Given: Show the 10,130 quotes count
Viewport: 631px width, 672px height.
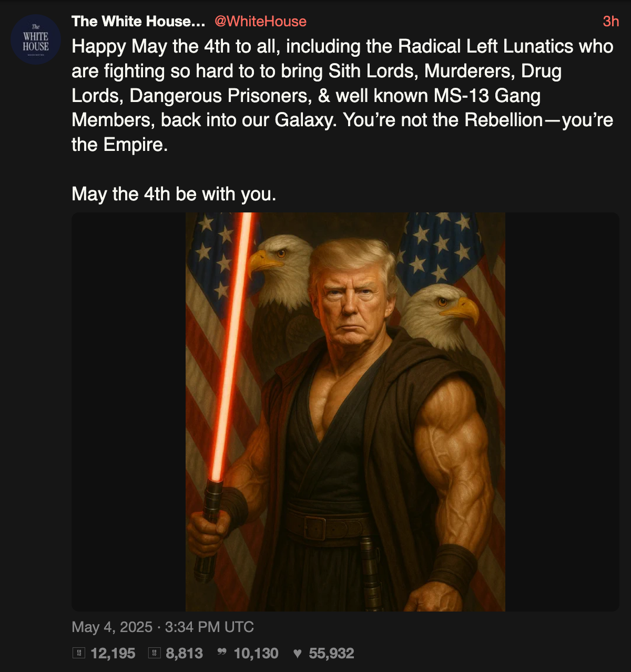Looking at the screenshot, I should point(256,653).
